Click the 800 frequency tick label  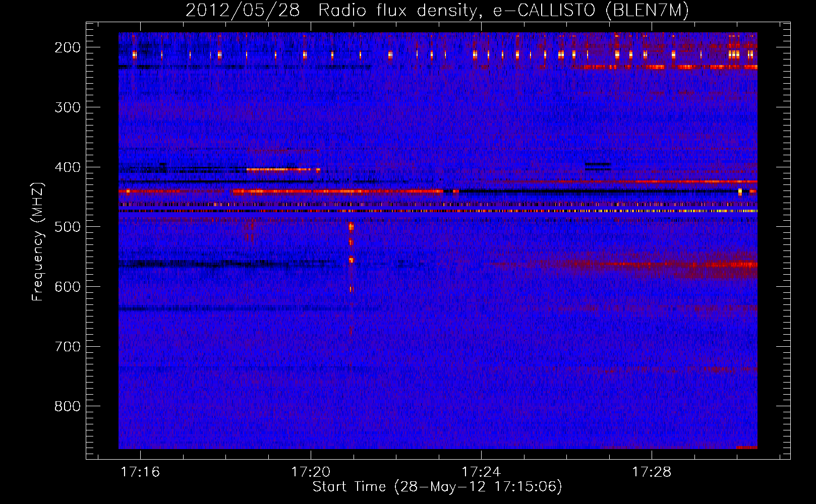[68, 406]
